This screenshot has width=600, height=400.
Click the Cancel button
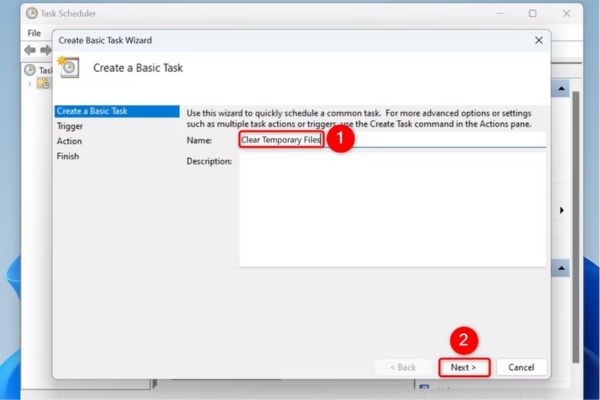521,367
